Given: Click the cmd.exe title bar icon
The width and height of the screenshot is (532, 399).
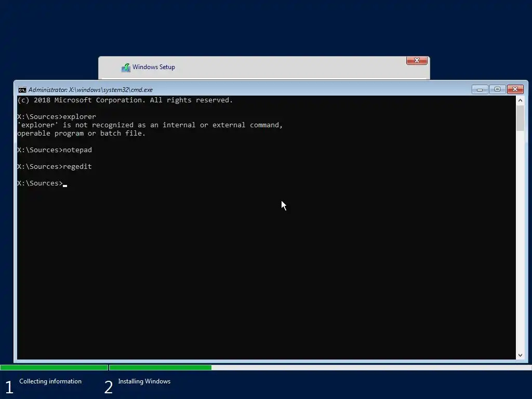Looking at the screenshot, I should tap(22, 89).
